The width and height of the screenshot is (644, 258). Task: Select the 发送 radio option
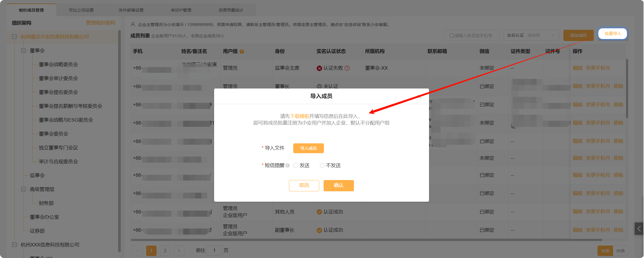click(x=296, y=165)
